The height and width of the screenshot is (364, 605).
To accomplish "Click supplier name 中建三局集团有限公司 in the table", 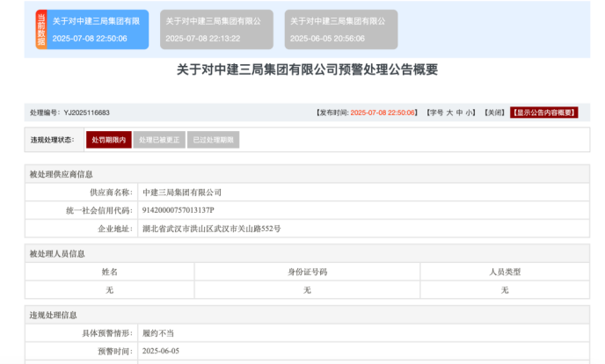I will tap(182, 192).
